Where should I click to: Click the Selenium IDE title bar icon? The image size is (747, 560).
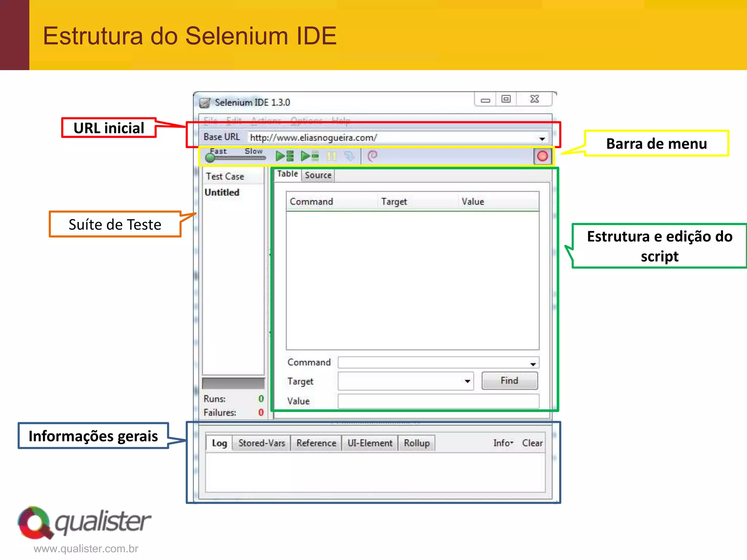[205, 103]
